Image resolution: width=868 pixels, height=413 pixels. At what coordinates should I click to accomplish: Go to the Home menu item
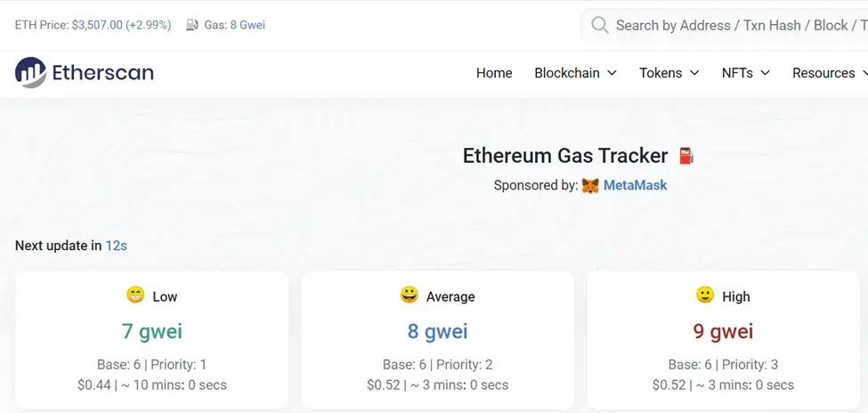494,73
